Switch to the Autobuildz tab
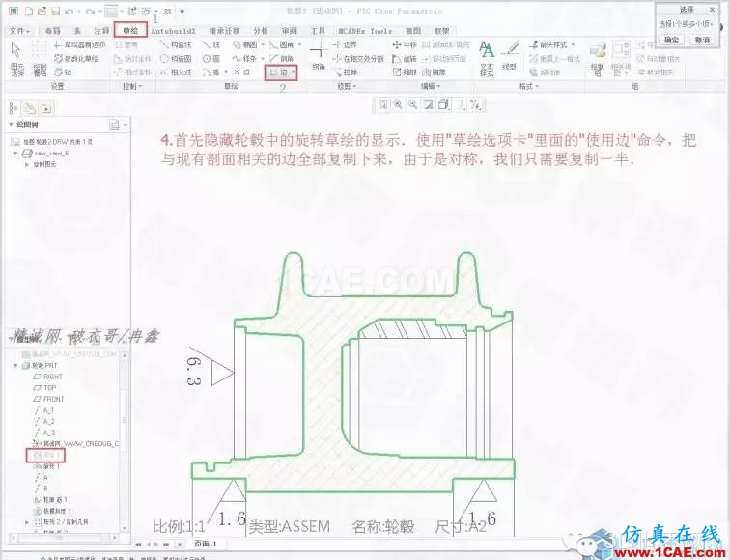Image resolution: width=730 pixels, height=560 pixels. point(173,31)
